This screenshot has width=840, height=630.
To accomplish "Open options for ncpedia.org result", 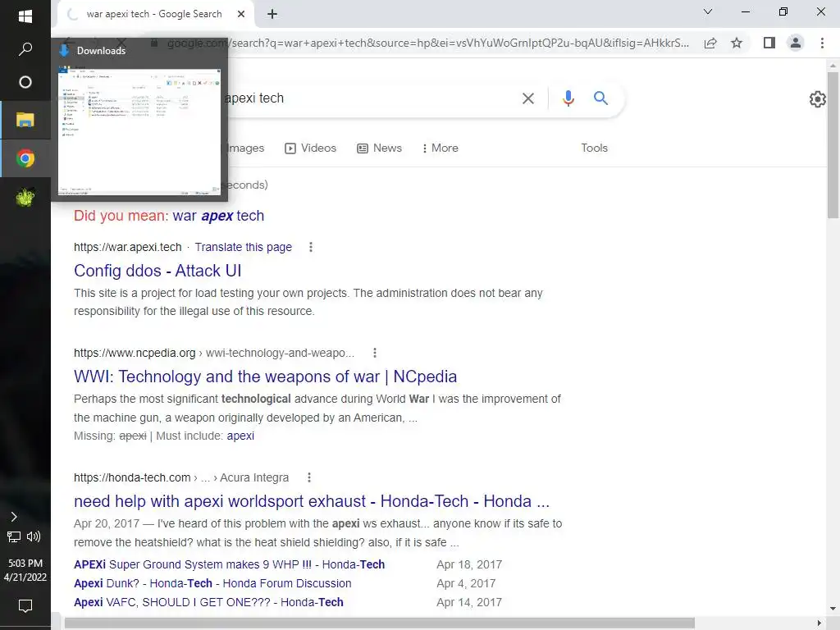I will [375, 353].
